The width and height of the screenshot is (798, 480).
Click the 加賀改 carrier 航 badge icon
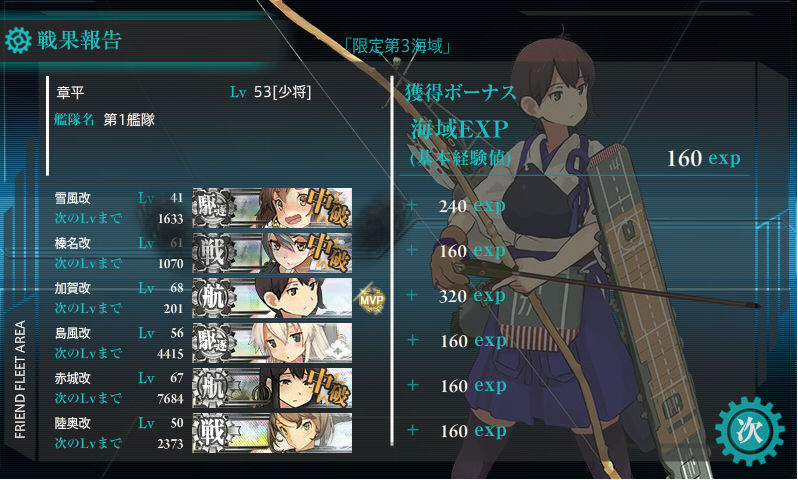[214, 297]
